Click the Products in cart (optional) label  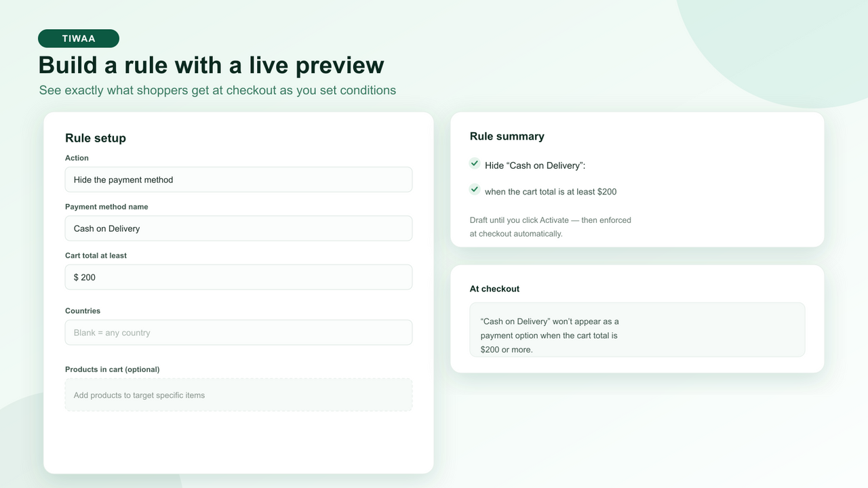coord(113,369)
